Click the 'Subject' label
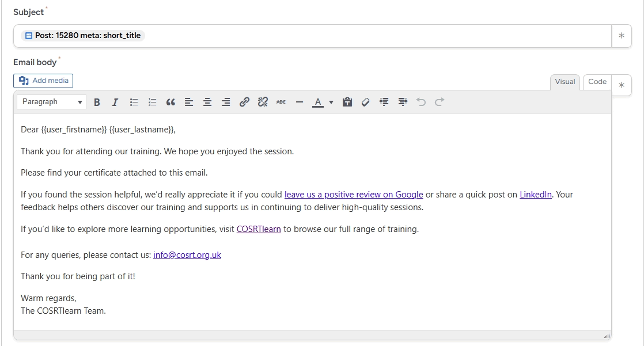This screenshot has width=644, height=346. [x=28, y=12]
